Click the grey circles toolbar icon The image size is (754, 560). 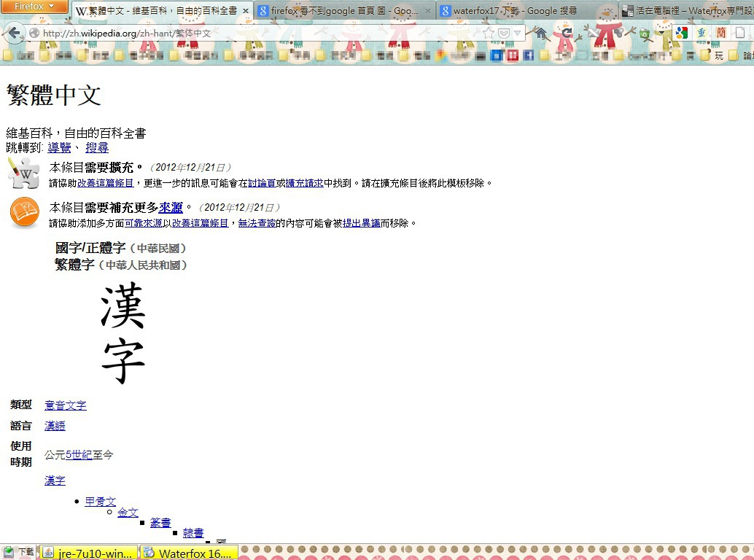619,33
